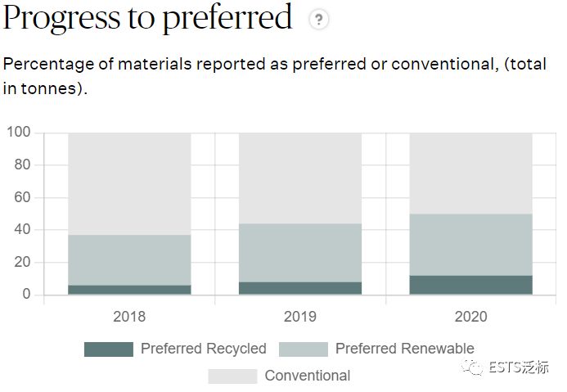Click the Conventional legend label
The image size is (567, 392).
308,376
